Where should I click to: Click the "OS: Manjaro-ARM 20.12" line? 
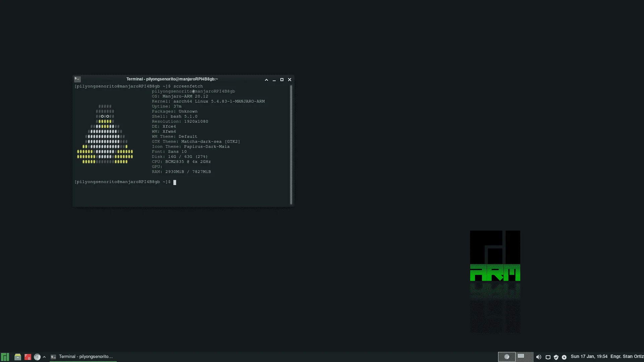(x=180, y=96)
